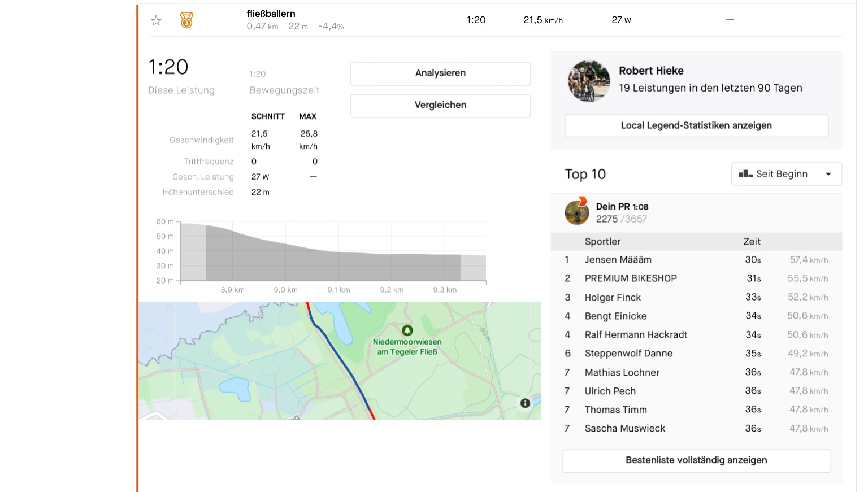Show Local Legend-Statistiken
This screenshot has height=492, width=868.
(x=696, y=125)
